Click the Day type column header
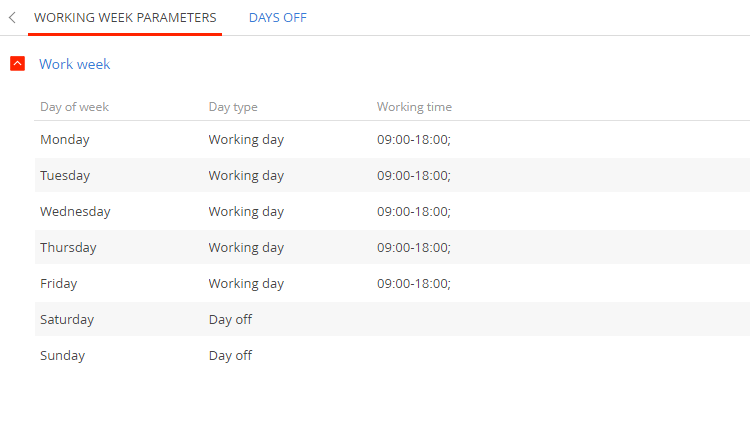This screenshot has height=428, width=750. (233, 107)
